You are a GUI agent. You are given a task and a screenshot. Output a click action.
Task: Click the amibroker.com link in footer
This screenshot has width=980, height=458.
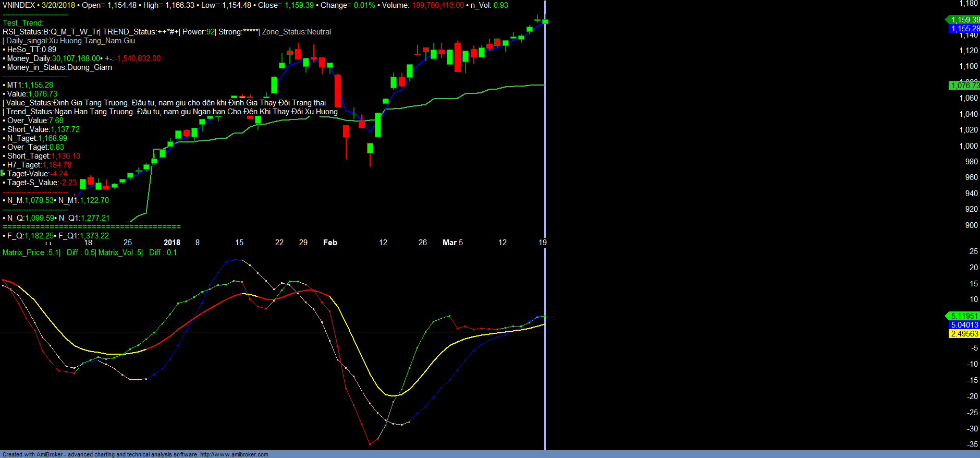pos(234,454)
